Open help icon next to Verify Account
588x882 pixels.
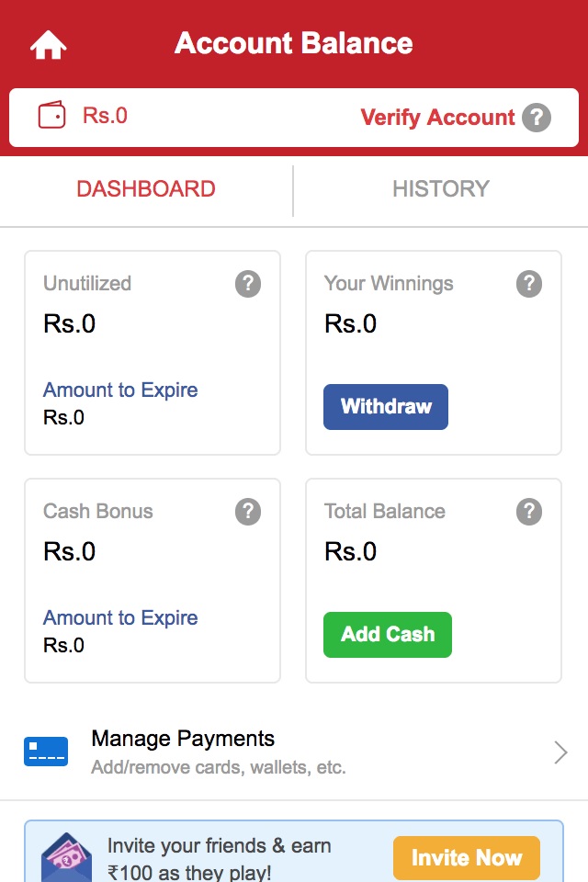point(537,118)
